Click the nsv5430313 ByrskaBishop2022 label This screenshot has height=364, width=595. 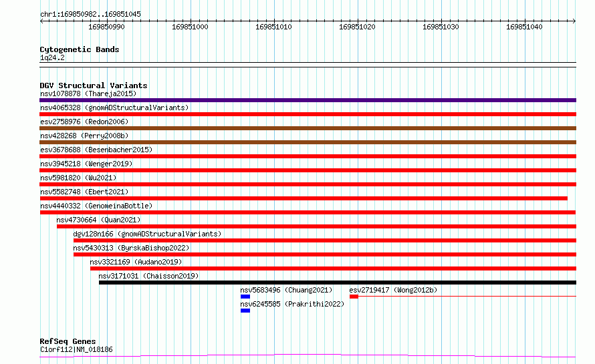pos(131,248)
